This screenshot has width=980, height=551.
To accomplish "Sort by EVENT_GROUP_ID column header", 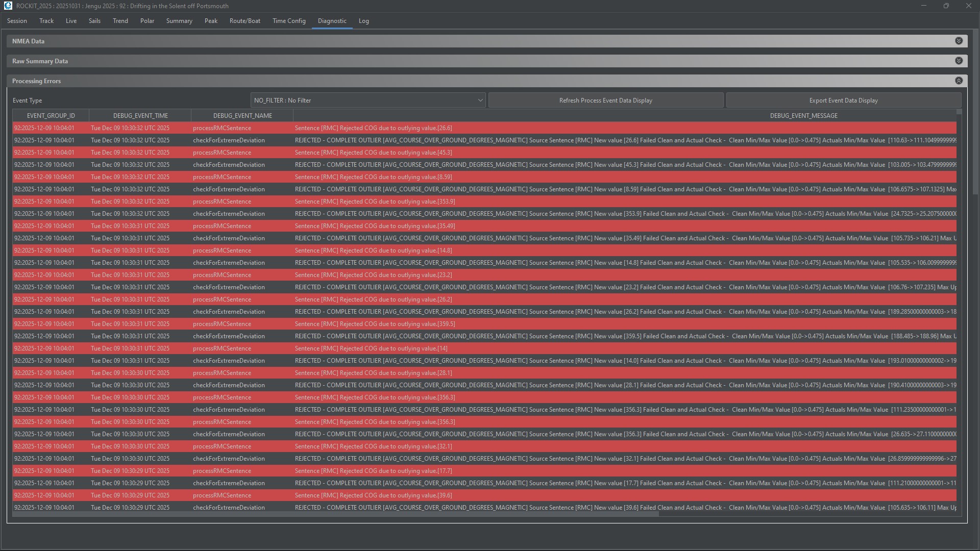I will point(51,116).
